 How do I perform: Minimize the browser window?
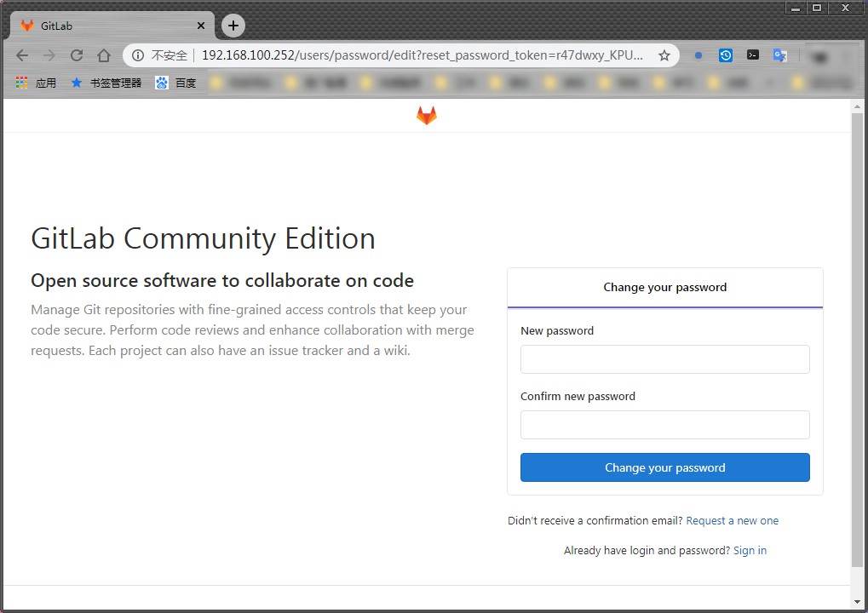[x=796, y=8]
